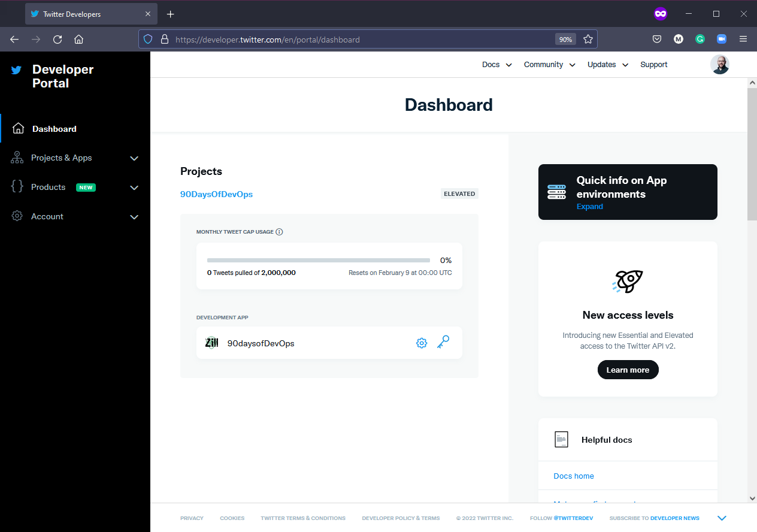757x532 pixels.
Task: Click the Learn more button for new access levels
Action: point(628,370)
